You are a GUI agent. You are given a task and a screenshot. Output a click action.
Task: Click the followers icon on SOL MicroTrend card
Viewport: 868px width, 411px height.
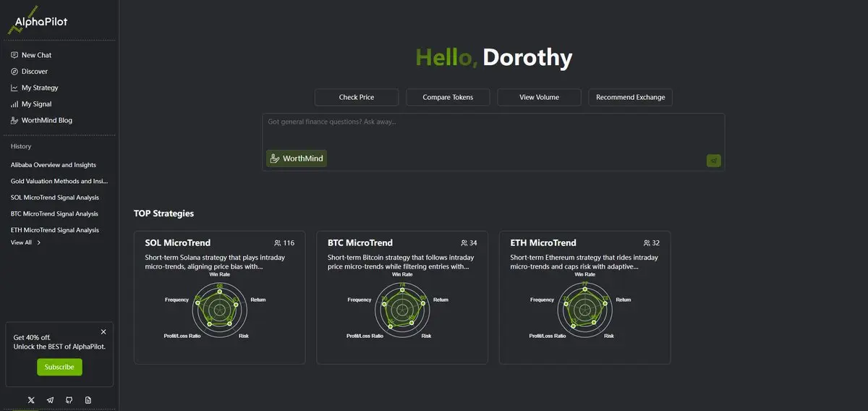(x=278, y=243)
